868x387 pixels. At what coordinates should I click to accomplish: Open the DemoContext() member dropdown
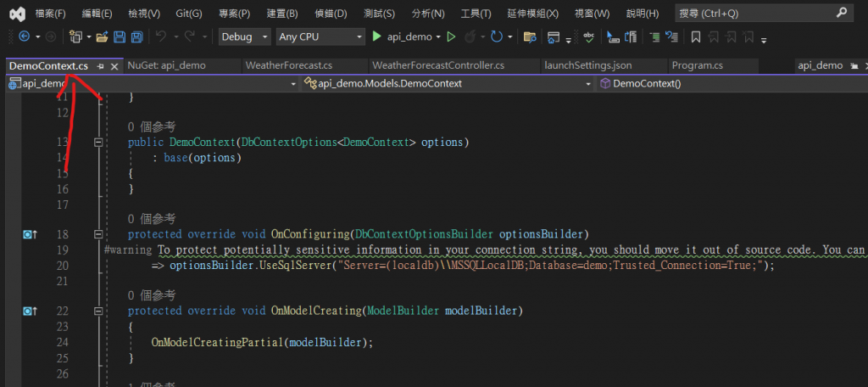pyautogui.click(x=732, y=84)
